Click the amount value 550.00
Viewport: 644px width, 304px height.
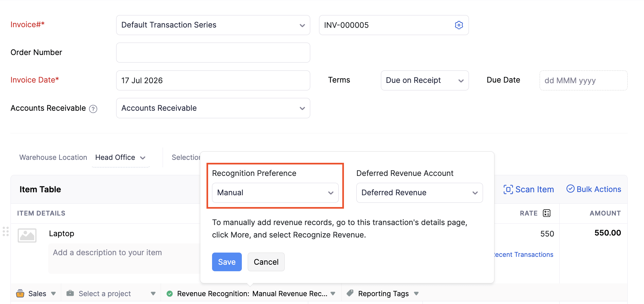tap(608, 233)
